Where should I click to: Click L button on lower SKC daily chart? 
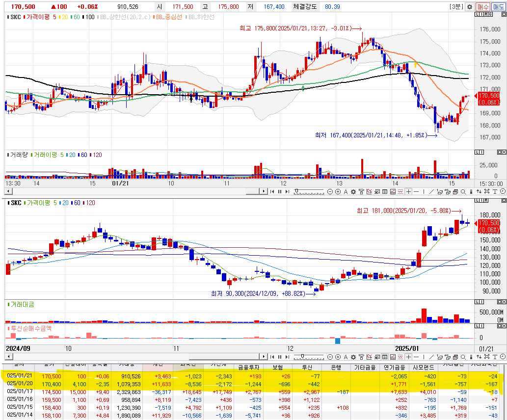(477, 201)
